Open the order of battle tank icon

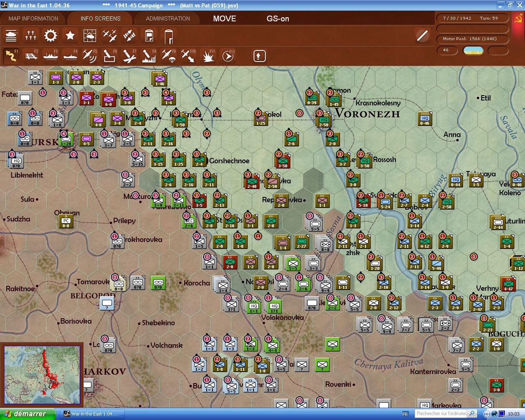tap(11, 36)
